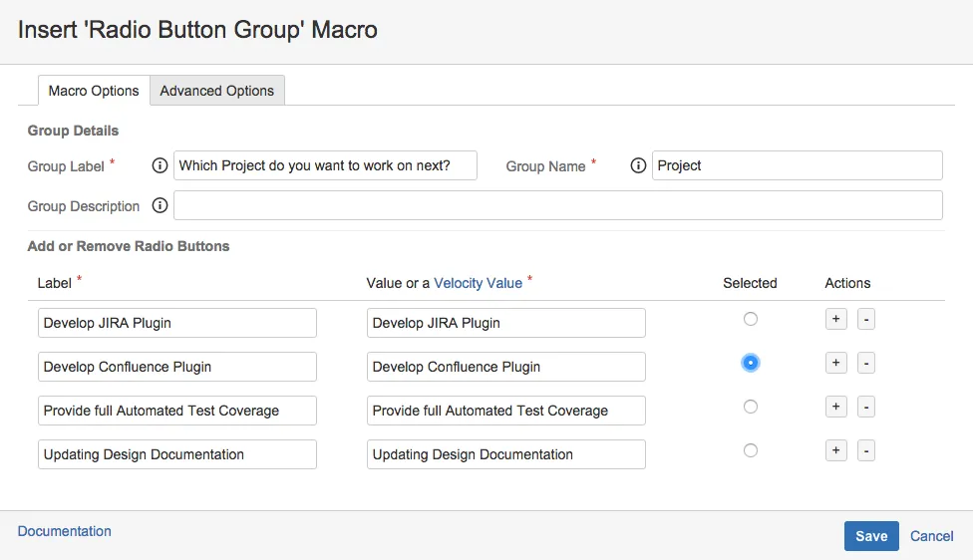Remove the Develop JIRA Plugin row
This screenshot has height=560, width=973.
[x=866, y=320]
